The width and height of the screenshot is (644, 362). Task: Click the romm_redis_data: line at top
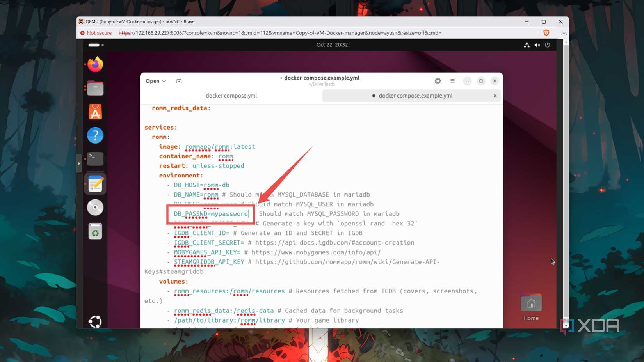click(x=181, y=108)
